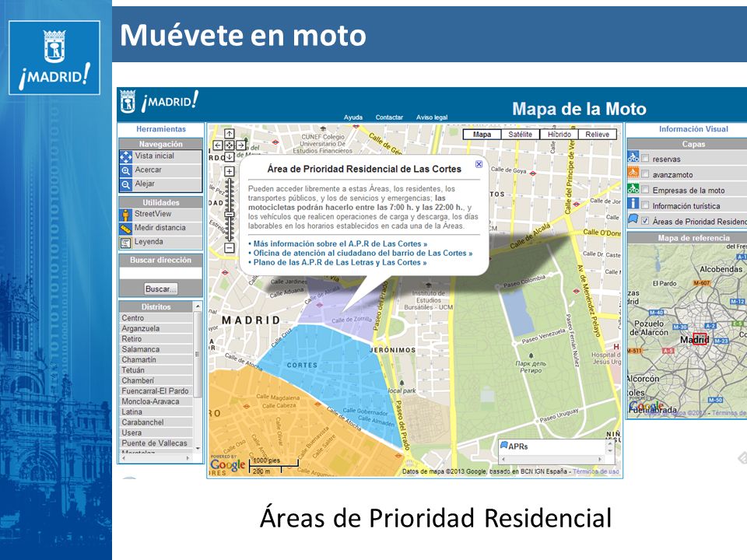
Task: Open Más información sobre el A.P.R de Las Cortes
Action: [x=340, y=243]
